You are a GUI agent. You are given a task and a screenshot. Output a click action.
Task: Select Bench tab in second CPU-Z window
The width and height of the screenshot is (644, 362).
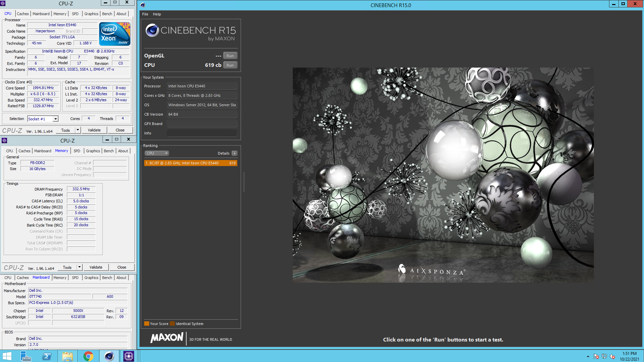(109, 151)
